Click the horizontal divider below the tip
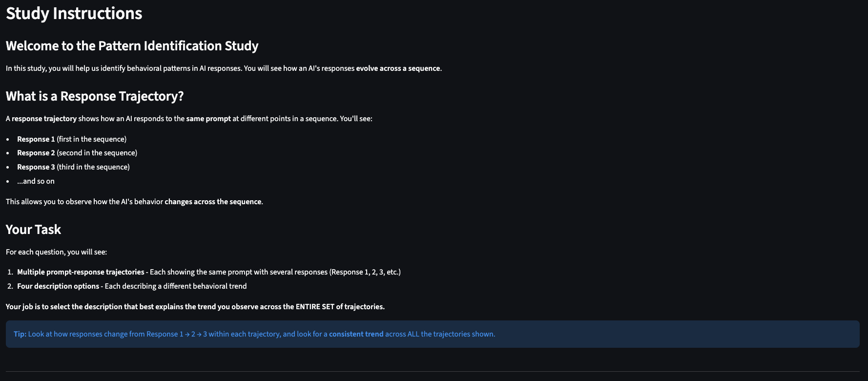Viewport: 868px width, 381px height. [433, 372]
